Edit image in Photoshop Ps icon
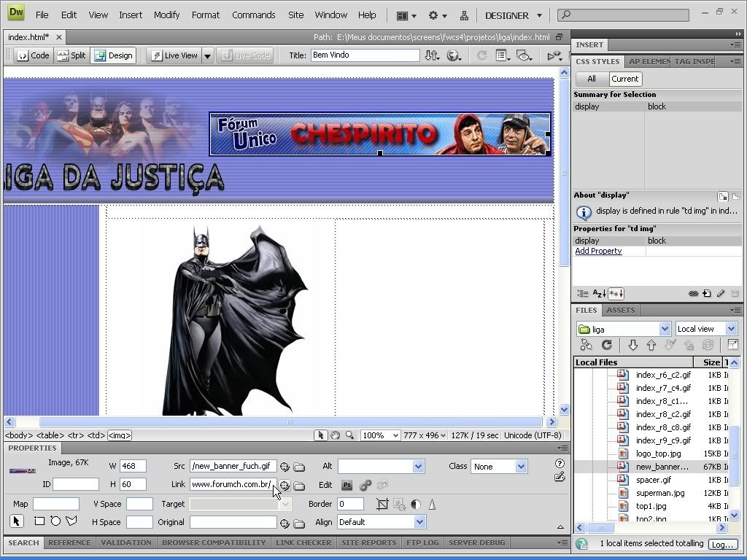Image resolution: width=747 pixels, height=560 pixels. 347,485
